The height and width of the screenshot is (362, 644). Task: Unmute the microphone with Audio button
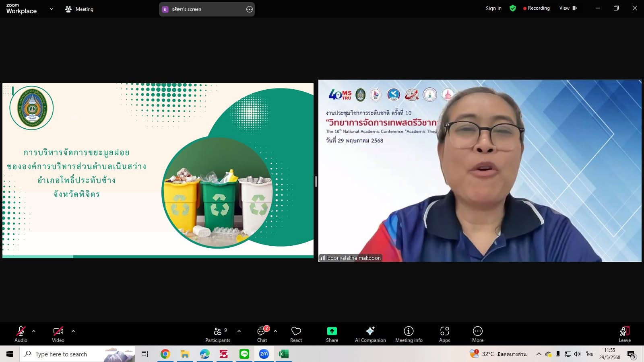click(x=21, y=334)
